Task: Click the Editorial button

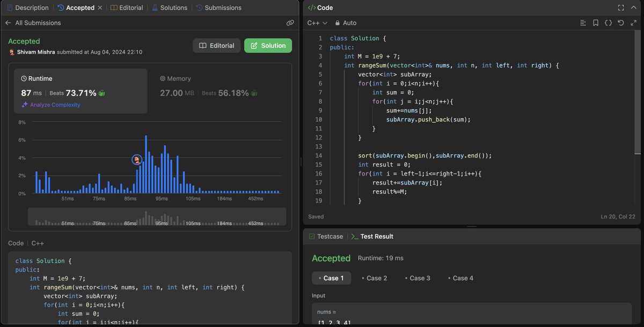Action: (217, 46)
